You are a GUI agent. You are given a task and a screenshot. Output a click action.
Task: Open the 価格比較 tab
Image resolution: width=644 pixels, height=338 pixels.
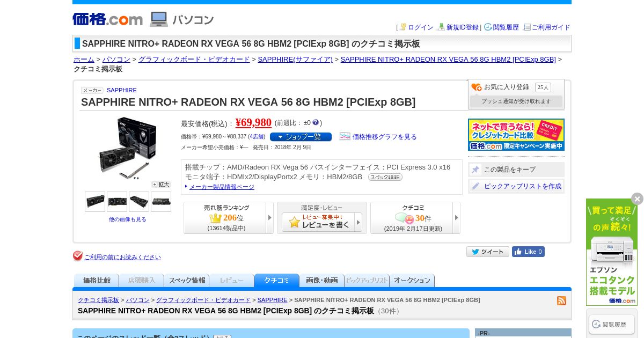97,281
